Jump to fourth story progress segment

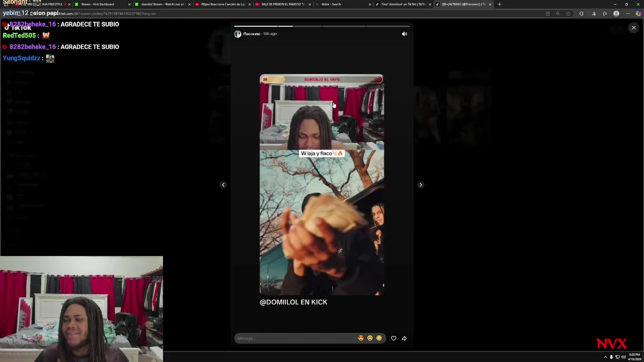[x=387, y=26]
